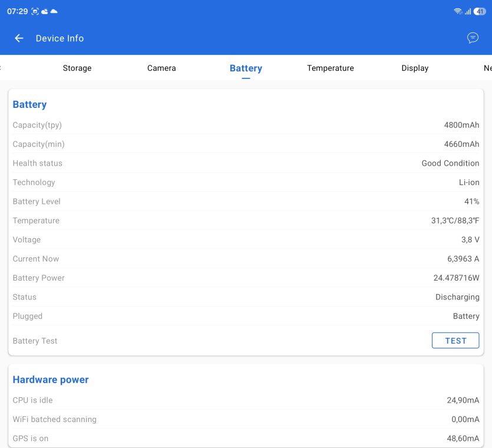The height and width of the screenshot is (448, 492).
Task: Open the feedback chat bubble icon
Action: coord(473,38)
